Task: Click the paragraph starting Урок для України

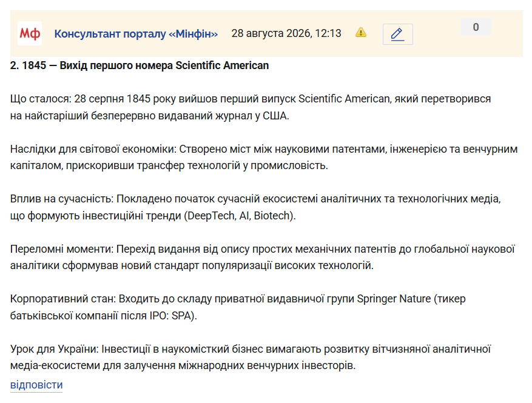Action: pyautogui.click(x=251, y=357)
